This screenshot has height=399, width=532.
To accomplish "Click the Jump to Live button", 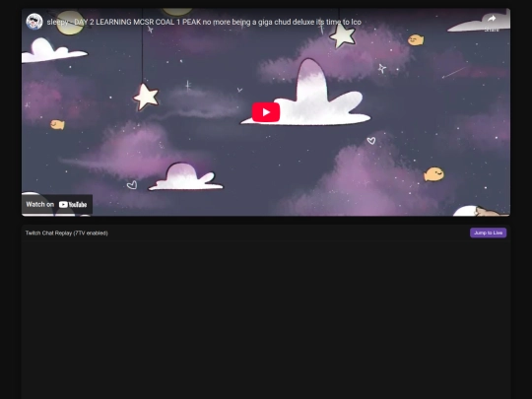I will coord(488,233).
